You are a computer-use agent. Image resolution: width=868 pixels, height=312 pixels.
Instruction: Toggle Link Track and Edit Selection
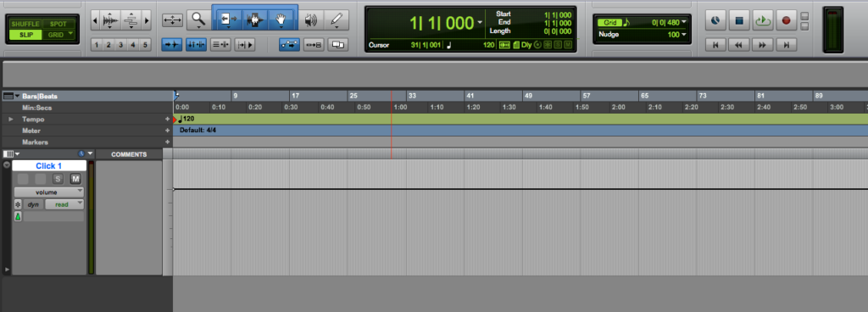(221, 45)
